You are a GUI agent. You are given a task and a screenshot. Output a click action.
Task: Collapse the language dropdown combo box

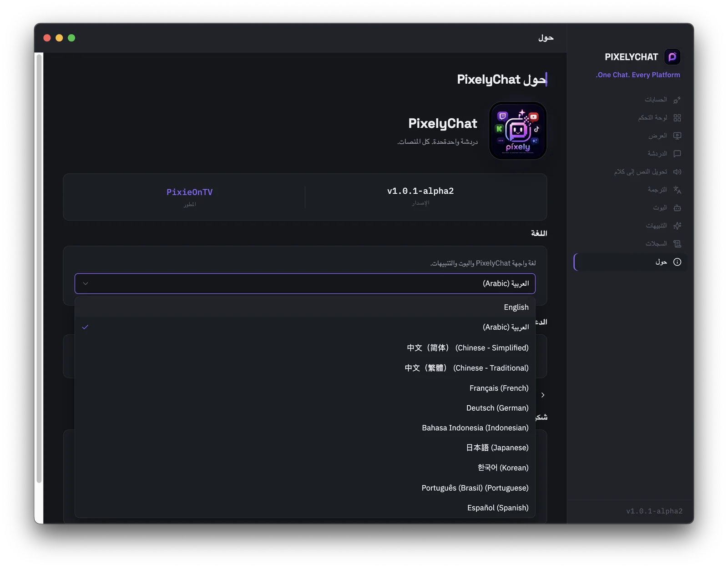click(x=305, y=283)
